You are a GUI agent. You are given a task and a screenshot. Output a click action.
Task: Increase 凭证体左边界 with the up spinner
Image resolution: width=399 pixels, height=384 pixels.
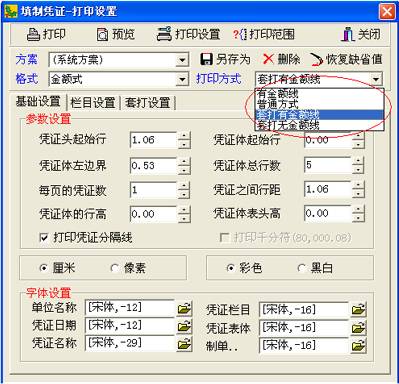coord(184,161)
